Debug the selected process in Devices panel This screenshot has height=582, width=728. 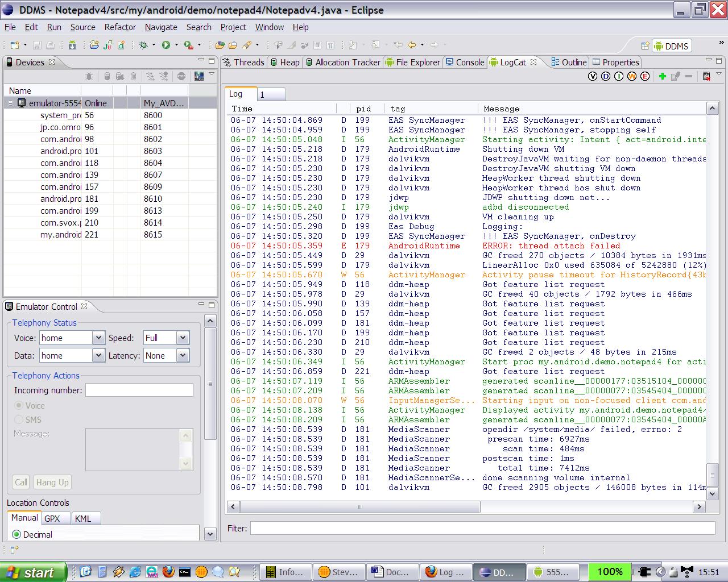[x=89, y=76]
